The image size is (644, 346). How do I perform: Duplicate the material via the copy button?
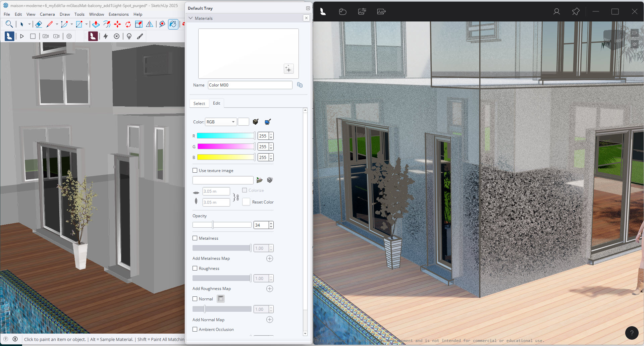300,85
